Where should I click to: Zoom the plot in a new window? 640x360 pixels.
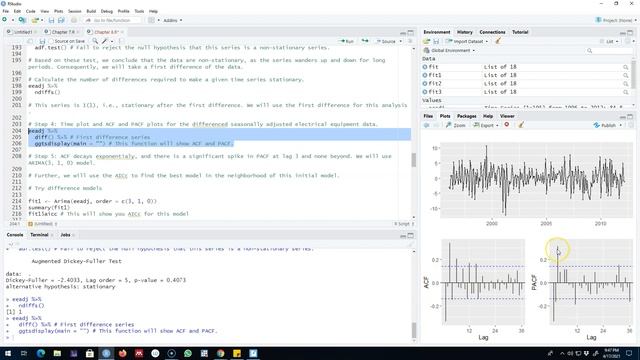(x=456, y=125)
